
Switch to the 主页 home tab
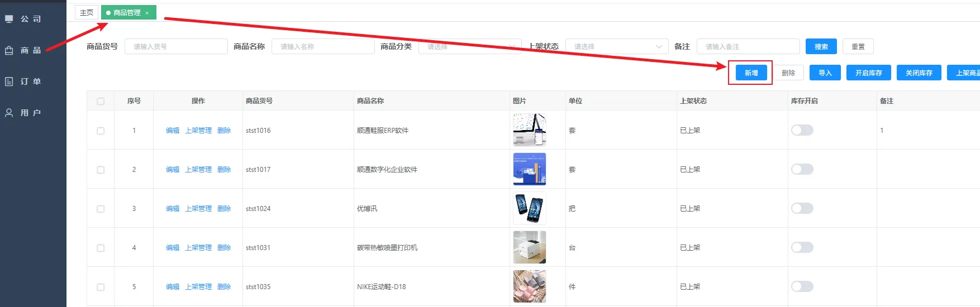(87, 12)
